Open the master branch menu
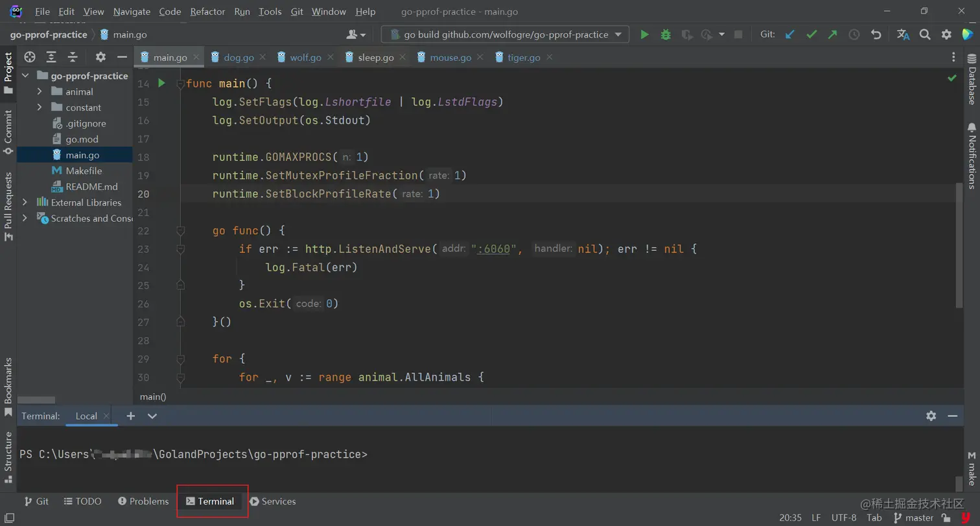980x526 pixels. (913, 518)
